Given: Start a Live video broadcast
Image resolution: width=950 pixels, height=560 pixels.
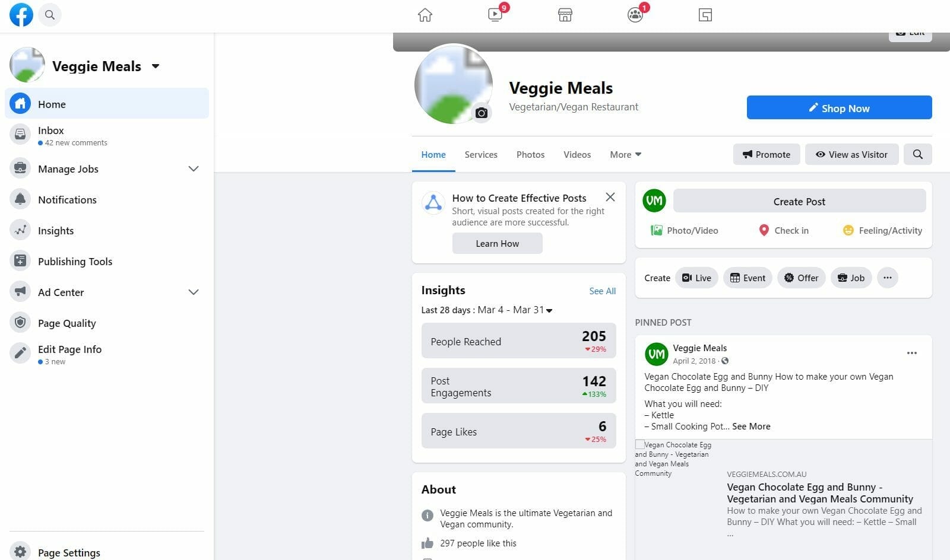Looking at the screenshot, I should coord(696,278).
